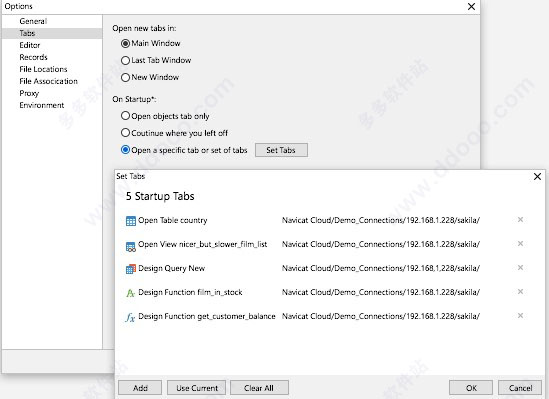Screen dimensions: 549x399
Task: Open the Records options category
Action: [33, 57]
